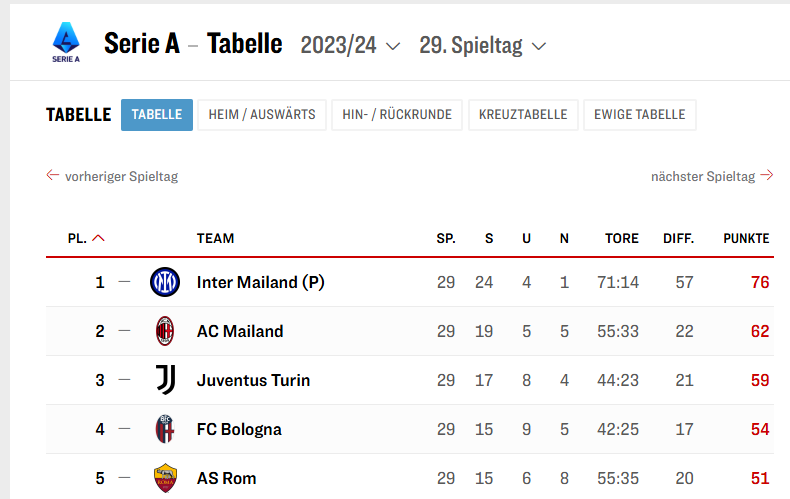Click the left arrow before vorheriger Spieltag
This screenshot has width=790, height=499.
point(53,176)
